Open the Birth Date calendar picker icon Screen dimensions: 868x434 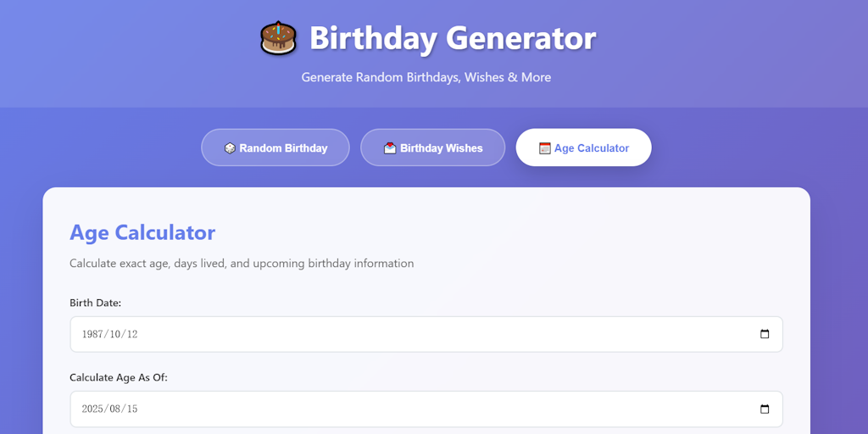click(765, 334)
